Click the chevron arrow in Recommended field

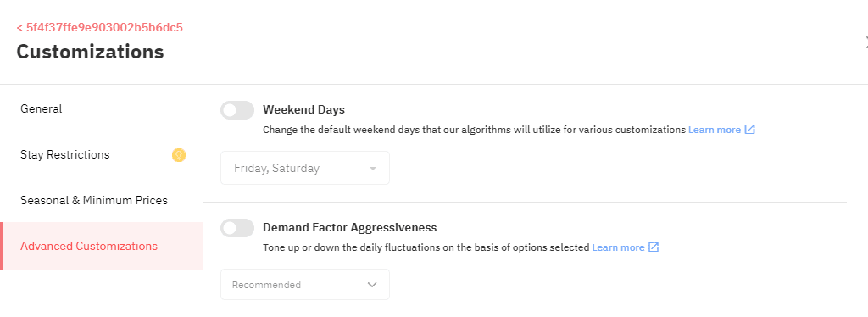[x=372, y=285]
